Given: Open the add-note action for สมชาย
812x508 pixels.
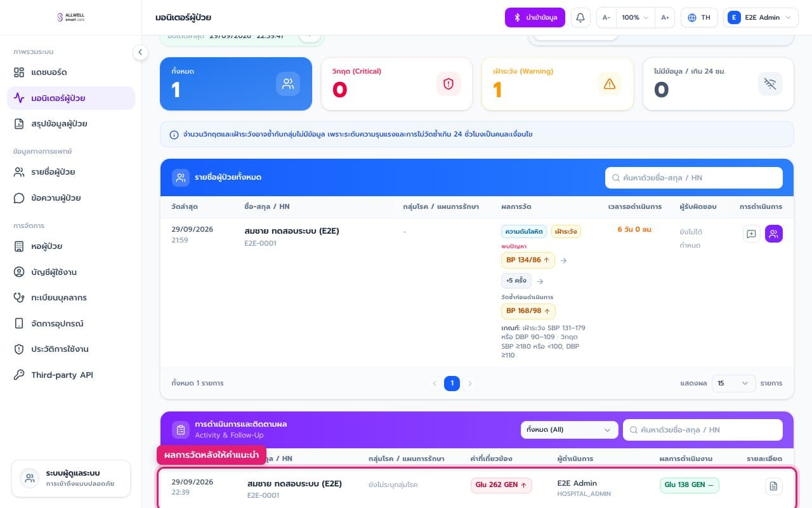Looking at the screenshot, I should [x=752, y=234].
